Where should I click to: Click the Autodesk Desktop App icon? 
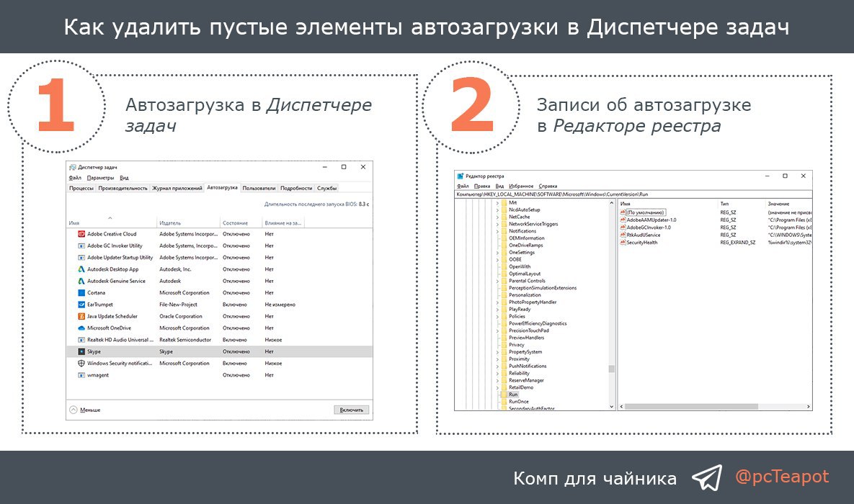click(x=81, y=269)
